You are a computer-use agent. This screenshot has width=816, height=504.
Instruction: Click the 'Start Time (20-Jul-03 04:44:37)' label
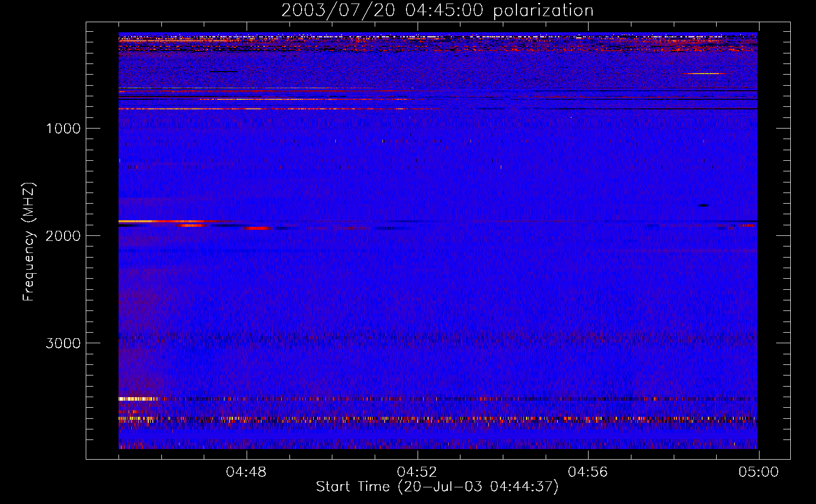tap(437, 487)
